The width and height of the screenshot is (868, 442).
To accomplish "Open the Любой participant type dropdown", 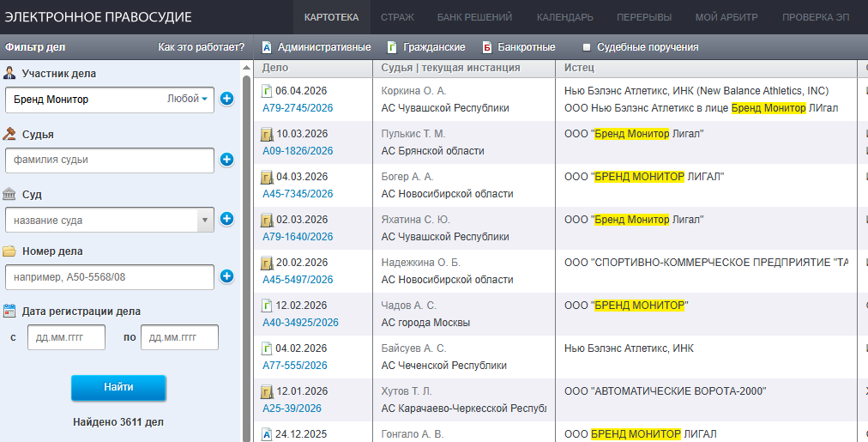I will pyautogui.click(x=187, y=99).
